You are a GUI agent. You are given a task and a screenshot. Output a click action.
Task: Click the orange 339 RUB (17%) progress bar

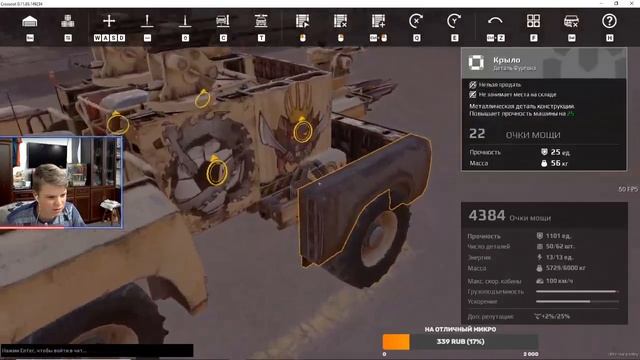(x=460, y=342)
